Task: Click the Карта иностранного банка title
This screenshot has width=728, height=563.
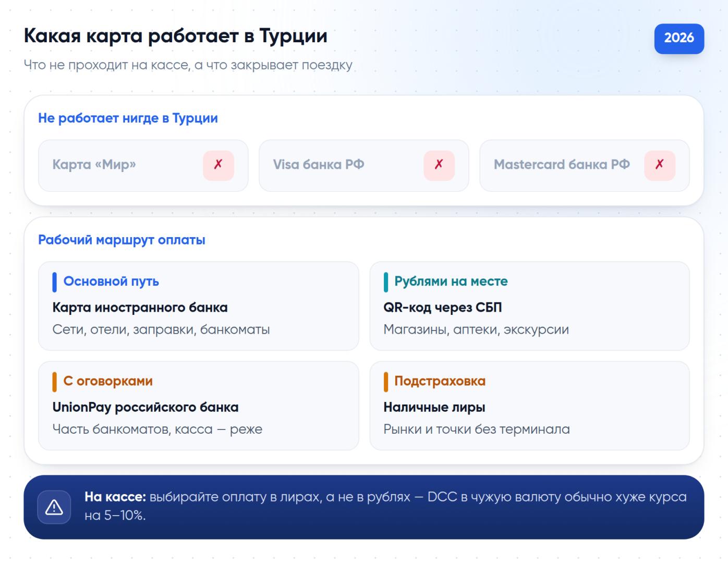Action: pos(140,308)
